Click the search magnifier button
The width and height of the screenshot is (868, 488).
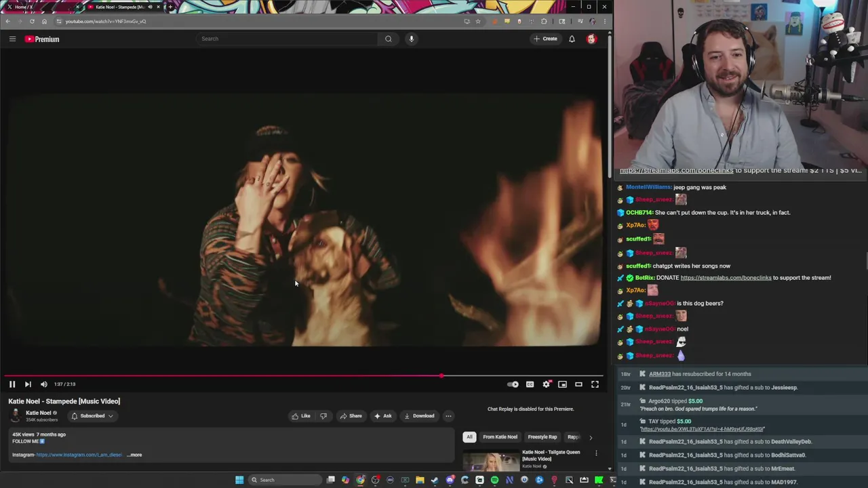pos(389,39)
